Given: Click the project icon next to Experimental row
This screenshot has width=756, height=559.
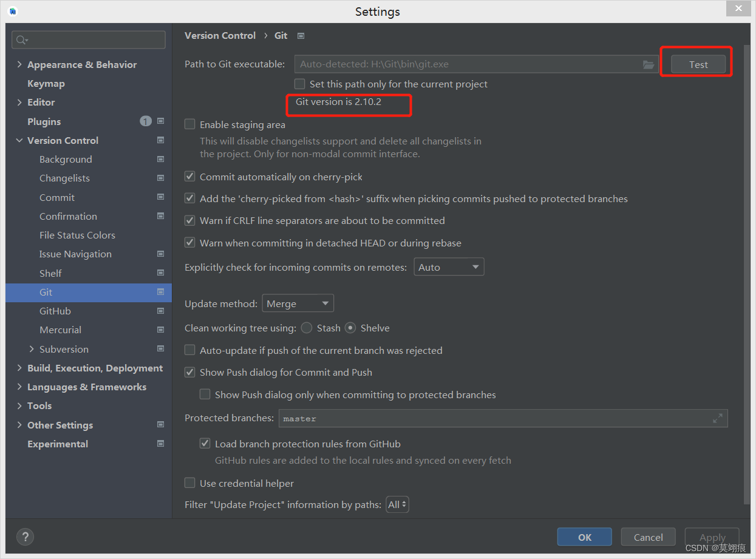Looking at the screenshot, I should pos(160,444).
